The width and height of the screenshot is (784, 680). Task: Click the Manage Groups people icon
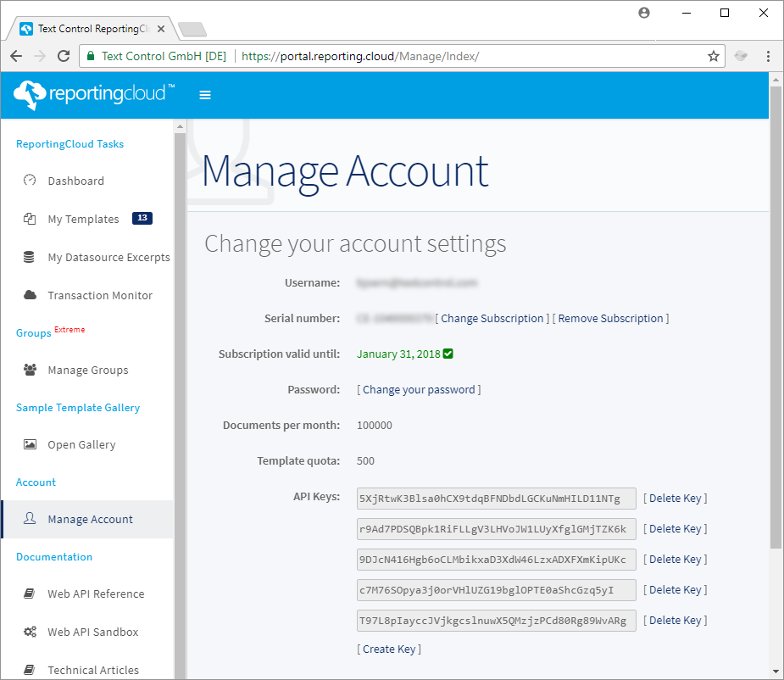(x=30, y=370)
